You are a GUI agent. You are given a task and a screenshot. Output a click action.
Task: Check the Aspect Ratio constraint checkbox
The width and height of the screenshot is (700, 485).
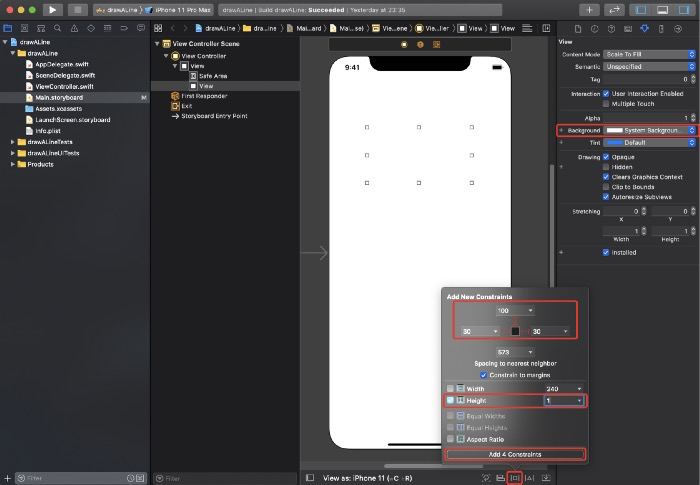tap(450, 439)
